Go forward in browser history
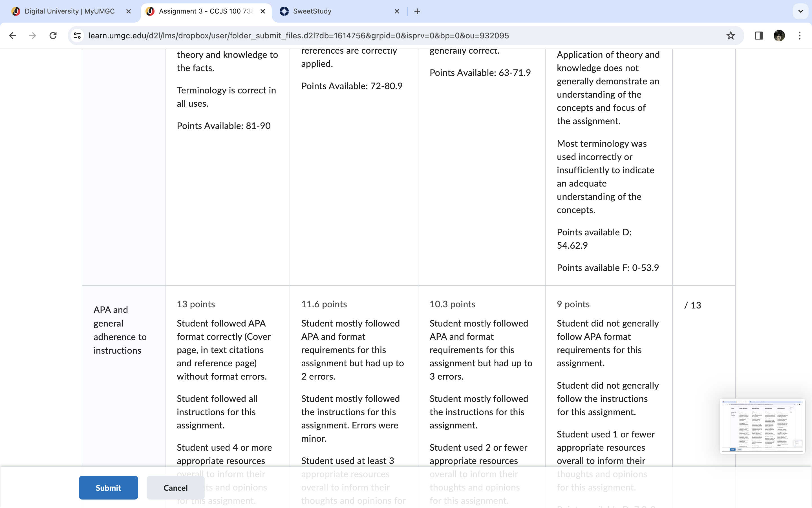This screenshot has height=508, width=812. pos(32,36)
